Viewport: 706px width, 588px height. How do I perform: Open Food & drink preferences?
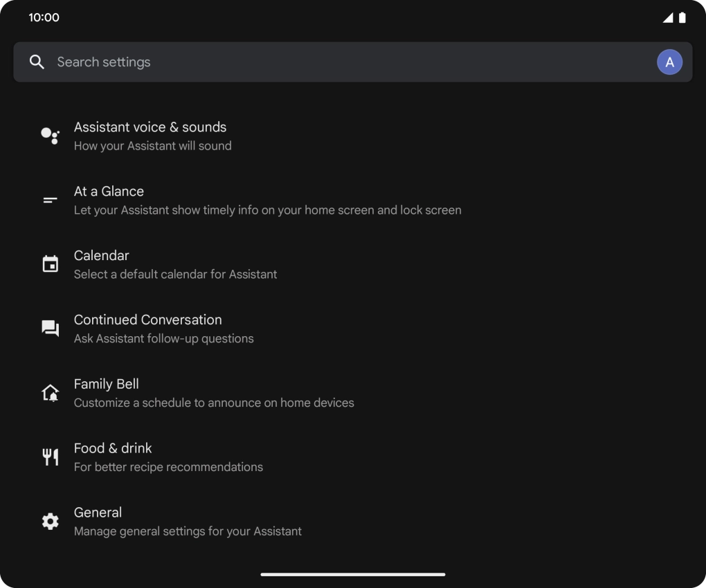(x=168, y=457)
